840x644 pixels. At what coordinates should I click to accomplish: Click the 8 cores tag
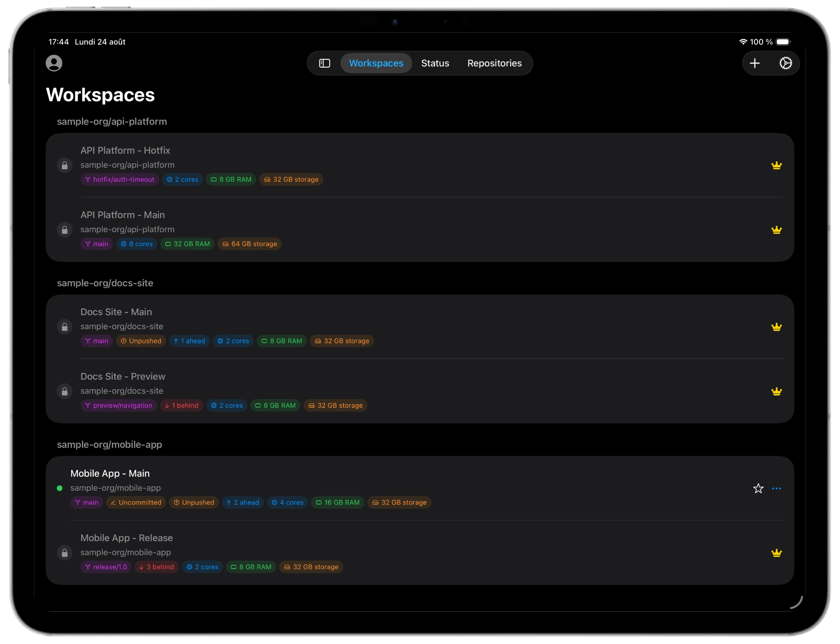[x=137, y=244]
